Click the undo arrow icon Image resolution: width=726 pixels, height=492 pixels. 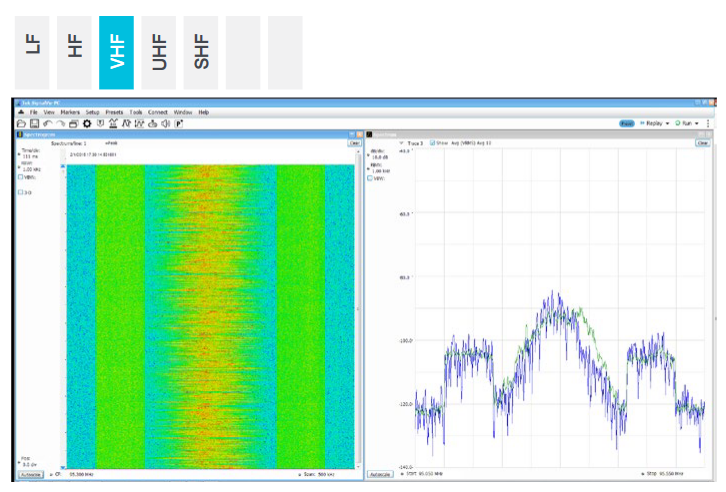point(48,123)
